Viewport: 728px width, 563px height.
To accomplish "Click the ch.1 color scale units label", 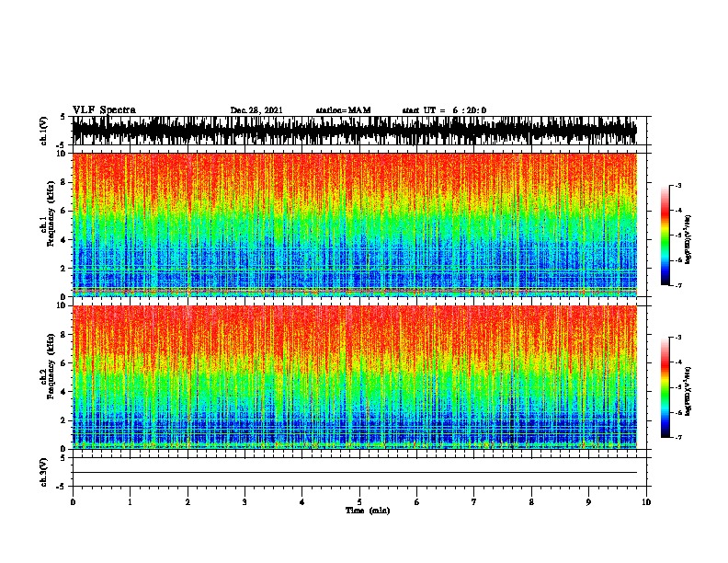I will [x=688, y=240].
